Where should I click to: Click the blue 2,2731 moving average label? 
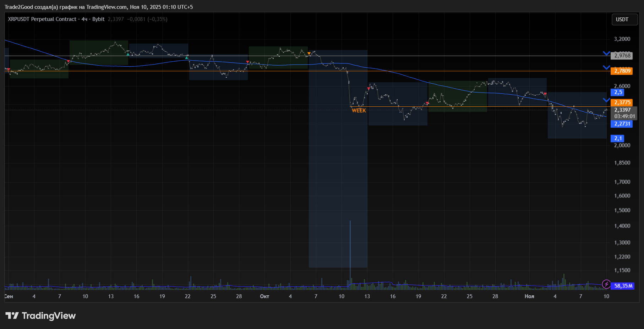[x=622, y=124]
